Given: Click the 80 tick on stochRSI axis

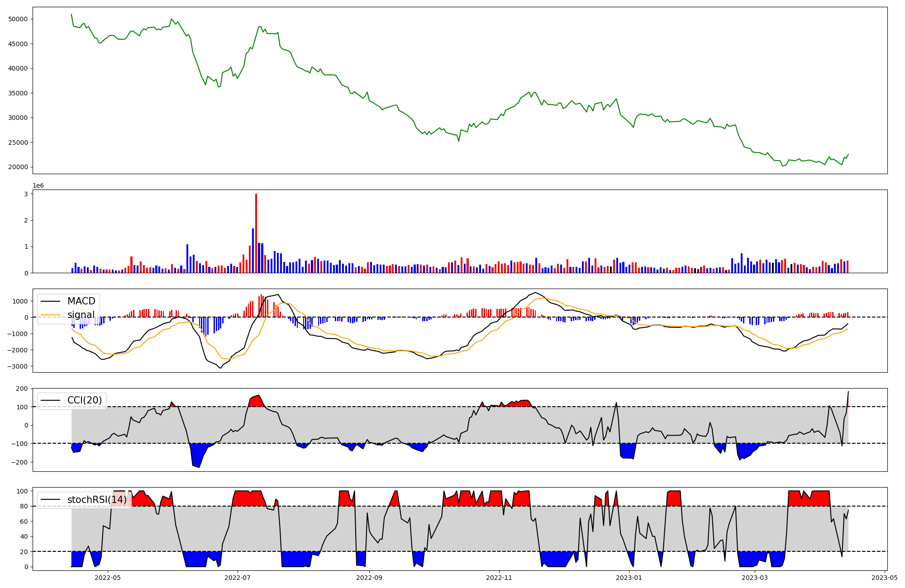Looking at the screenshot, I should (24, 506).
